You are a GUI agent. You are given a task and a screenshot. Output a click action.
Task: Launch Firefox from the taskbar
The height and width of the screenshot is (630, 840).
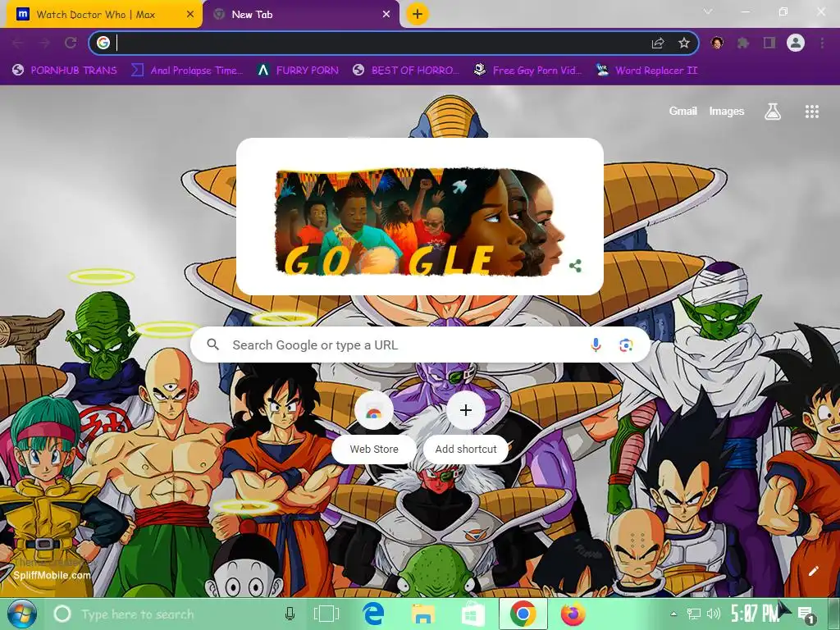point(573,614)
